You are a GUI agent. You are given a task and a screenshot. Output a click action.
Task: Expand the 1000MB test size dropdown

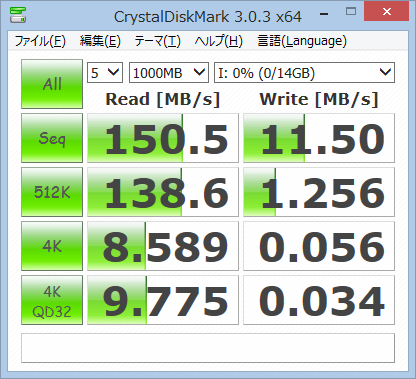click(x=169, y=72)
